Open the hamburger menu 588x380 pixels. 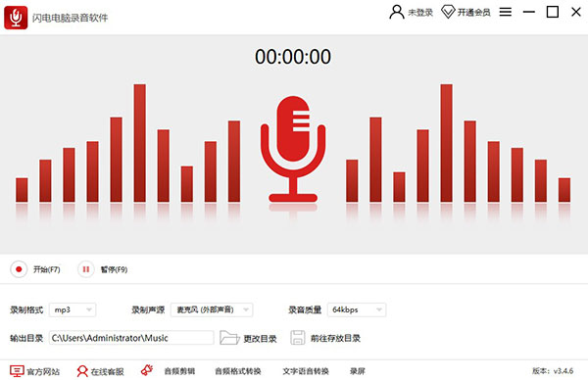[x=505, y=12]
